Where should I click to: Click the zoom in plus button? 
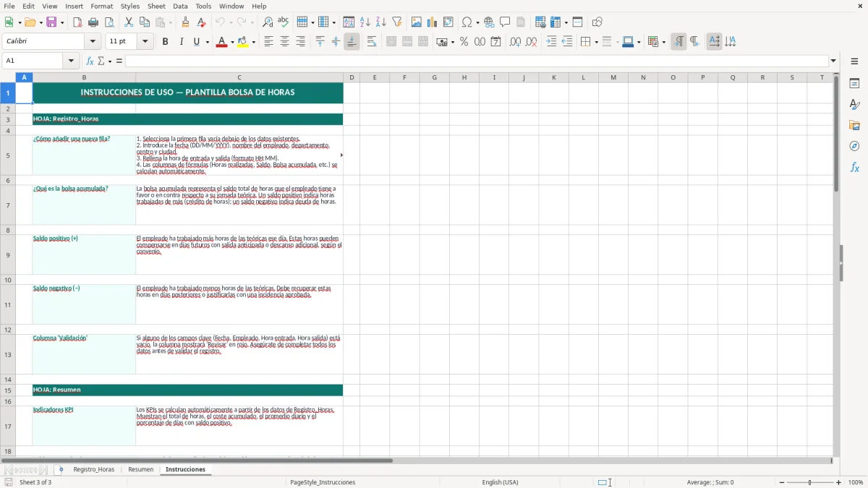click(839, 482)
